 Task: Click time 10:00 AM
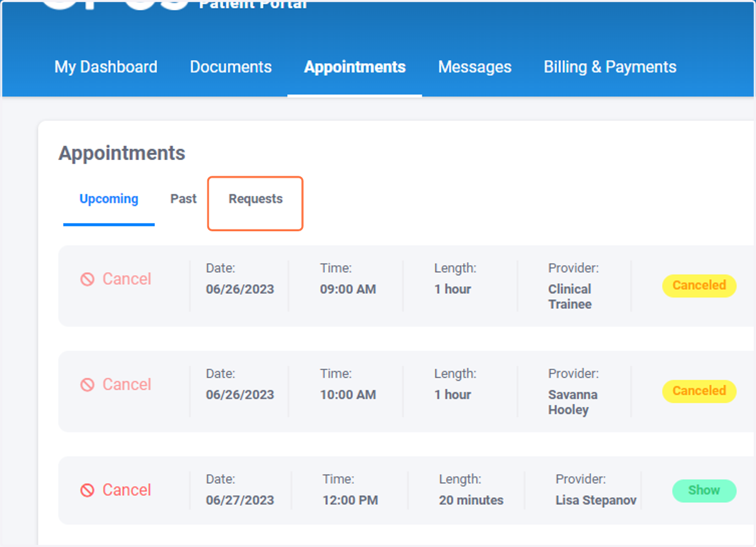tap(348, 394)
